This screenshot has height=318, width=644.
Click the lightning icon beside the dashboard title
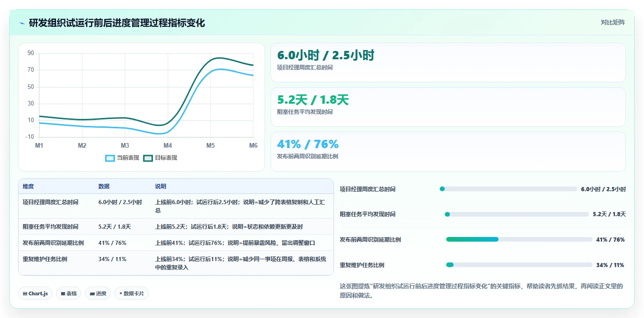coord(22,23)
